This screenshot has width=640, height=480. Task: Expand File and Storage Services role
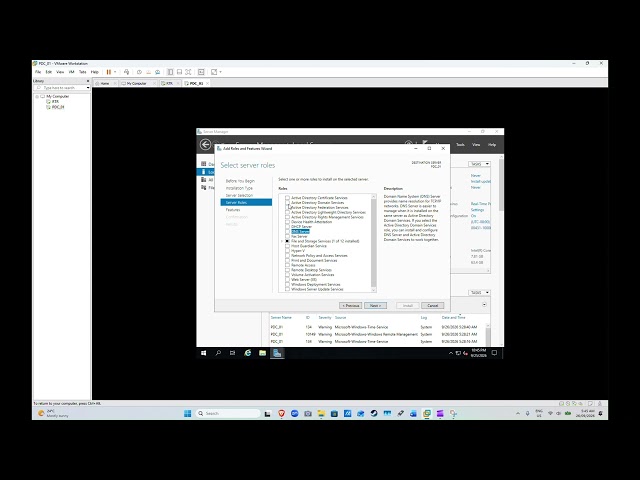tap(282, 241)
